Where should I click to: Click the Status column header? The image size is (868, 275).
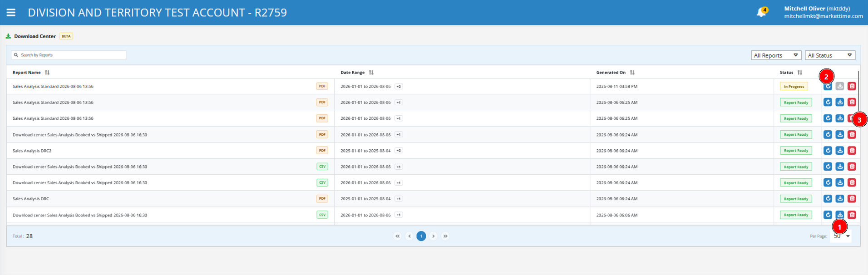(x=786, y=73)
